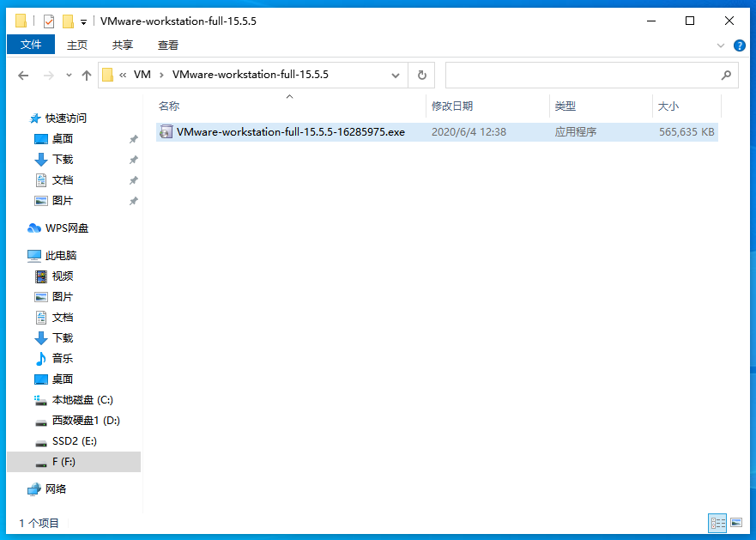Click VM in the address breadcrumb
The width and height of the screenshot is (756, 540).
point(142,75)
